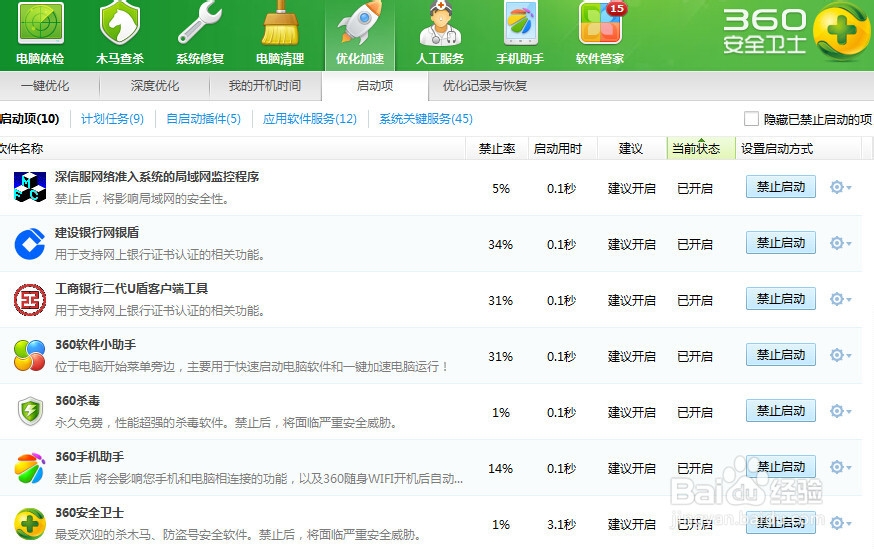Switch to 优化记录与恢复 tab
Screen dimensions: 874x549
point(485,86)
